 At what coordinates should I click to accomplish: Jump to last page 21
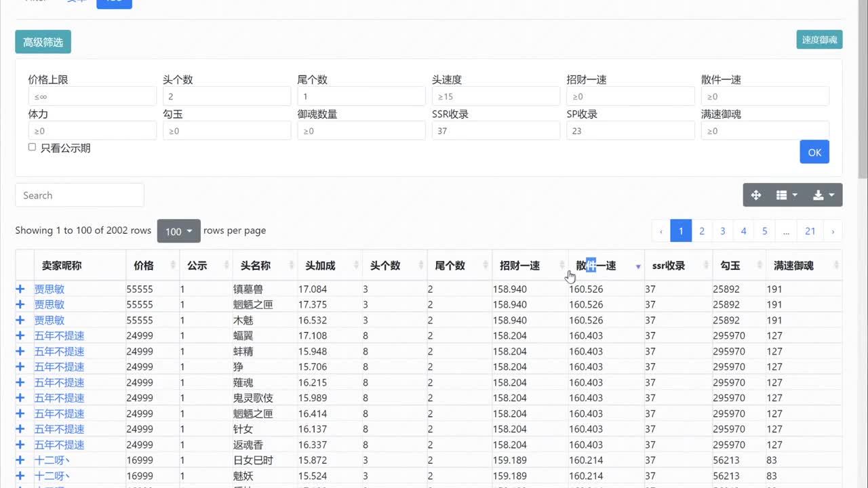click(x=810, y=231)
